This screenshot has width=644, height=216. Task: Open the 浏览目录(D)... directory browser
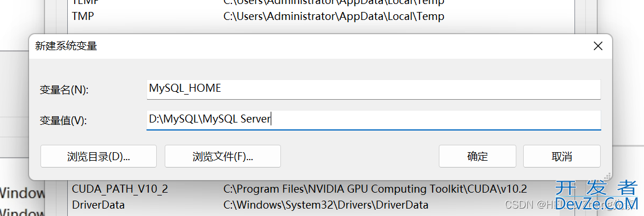pos(99,156)
